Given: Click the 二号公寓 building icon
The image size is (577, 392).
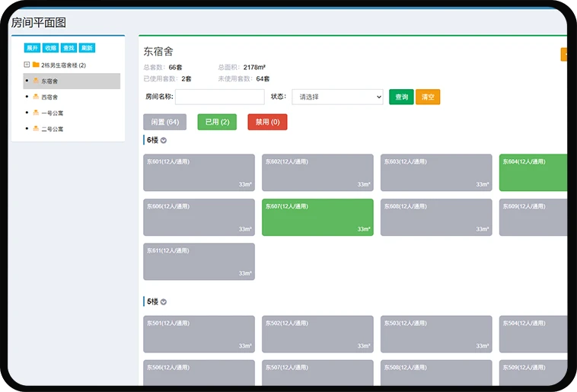Looking at the screenshot, I should point(36,129).
